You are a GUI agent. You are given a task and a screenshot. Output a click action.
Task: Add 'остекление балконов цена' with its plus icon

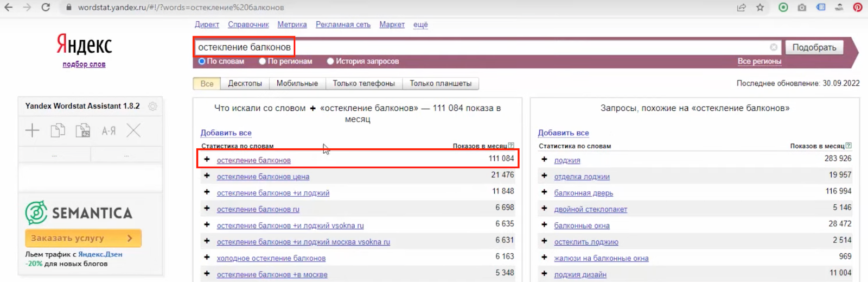[207, 176]
